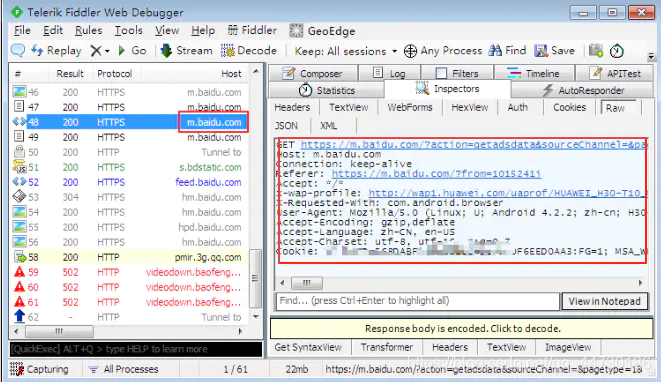Viewport: 661px width, 382px height.
Task: Replay the selected session
Action: (56, 51)
